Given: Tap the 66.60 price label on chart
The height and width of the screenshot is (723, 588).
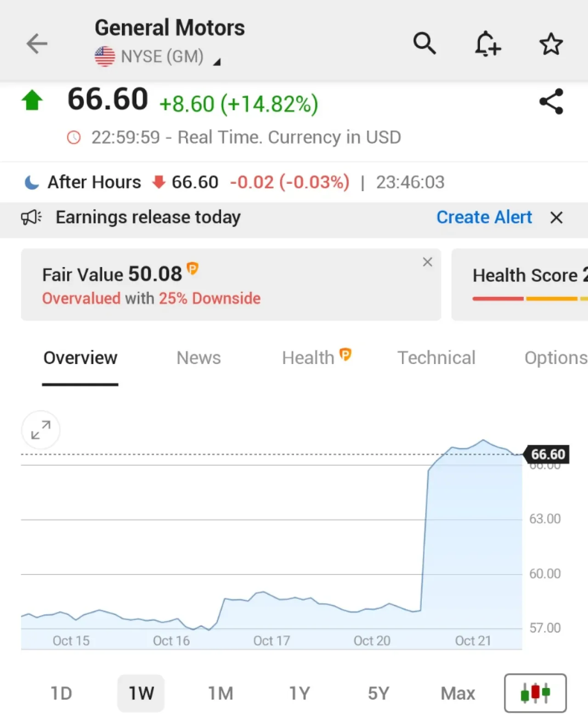Looking at the screenshot, I should pyautogui.click(x=547, y=454).
